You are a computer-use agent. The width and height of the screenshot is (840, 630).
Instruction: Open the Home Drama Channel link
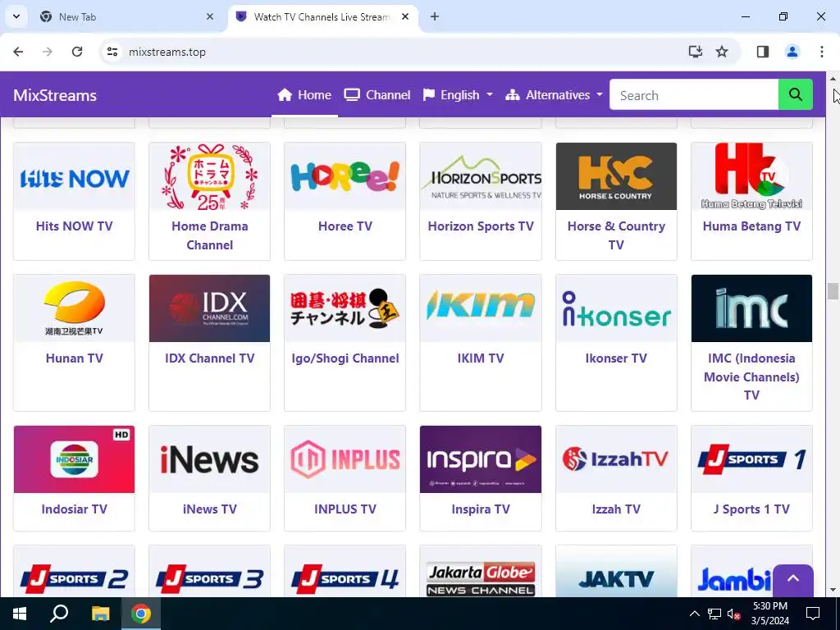click(209, 235)
